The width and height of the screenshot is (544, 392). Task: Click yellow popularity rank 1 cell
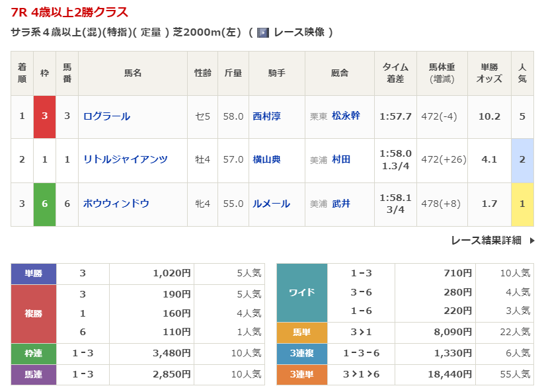click(x=522, y=204)
